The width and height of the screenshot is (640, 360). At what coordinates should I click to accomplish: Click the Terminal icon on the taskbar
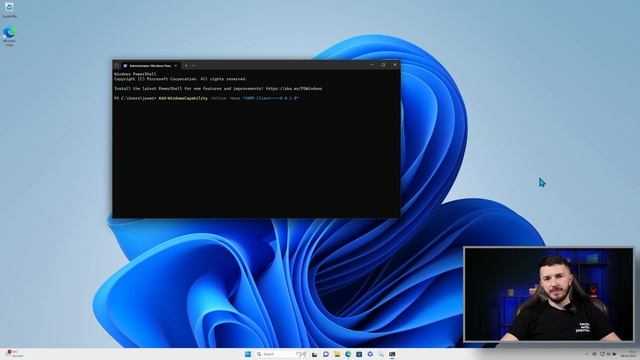click(x=392, y=354)
